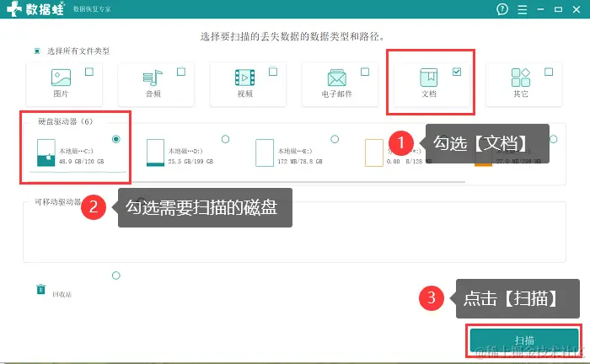Click the C: drive usage progress bar
Viewport: 590px width, 364px height.
coord(78,172)
